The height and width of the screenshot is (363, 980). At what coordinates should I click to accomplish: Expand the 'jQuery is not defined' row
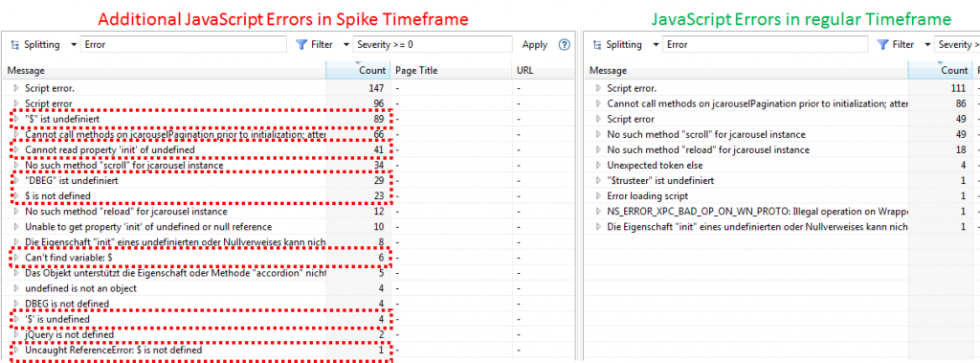coord(16,335)
